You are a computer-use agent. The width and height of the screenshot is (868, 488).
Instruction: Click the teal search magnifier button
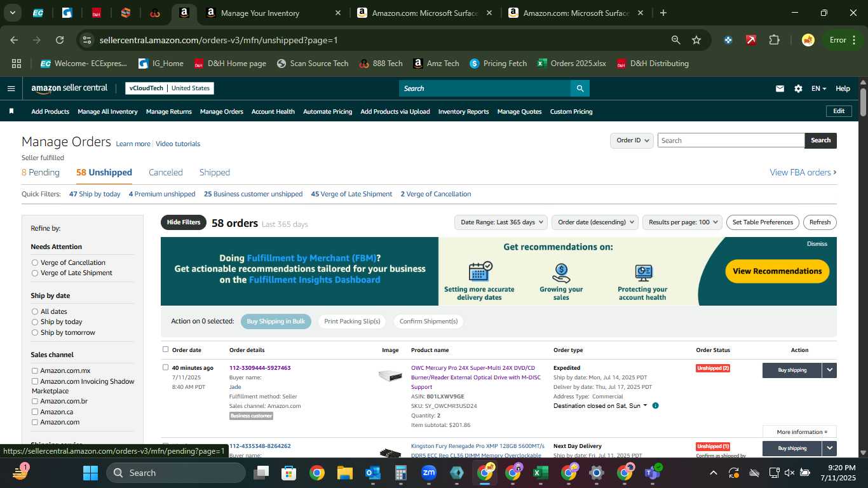[580, 88]
